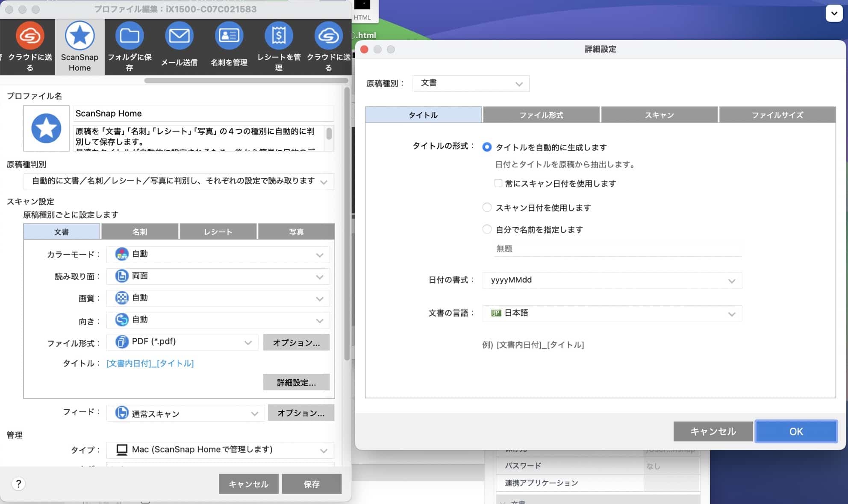Open the 読み取り面 両面 dropdown

pos(218,276)
